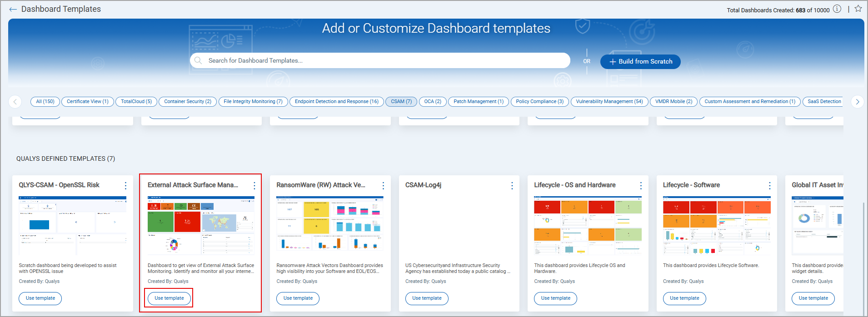Open three-dot menu on CSAM-Log4j card

512,186
